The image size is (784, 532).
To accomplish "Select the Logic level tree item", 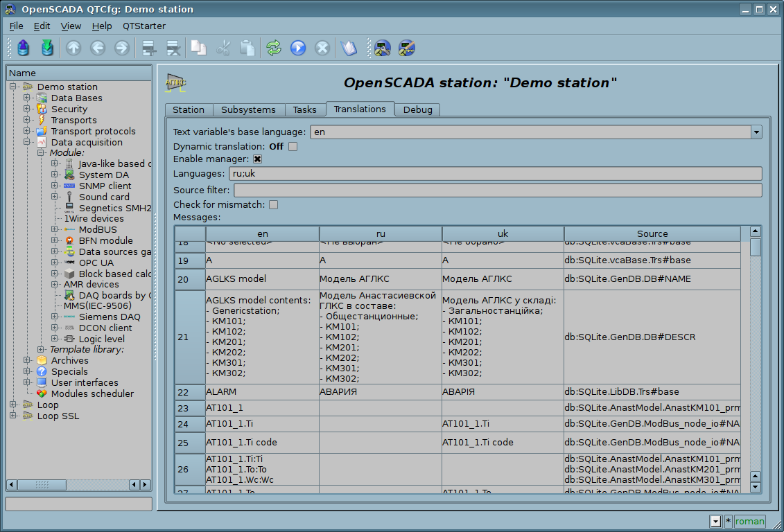I will 101,339.
